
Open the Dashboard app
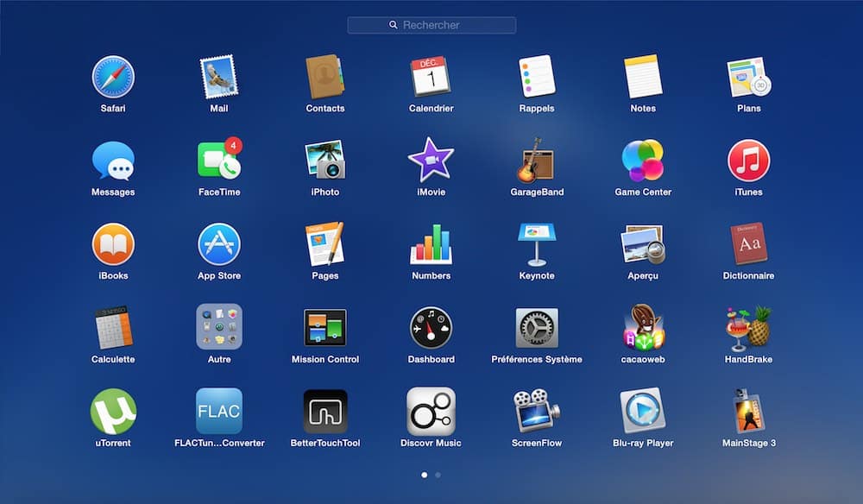(x=431, y=327)
